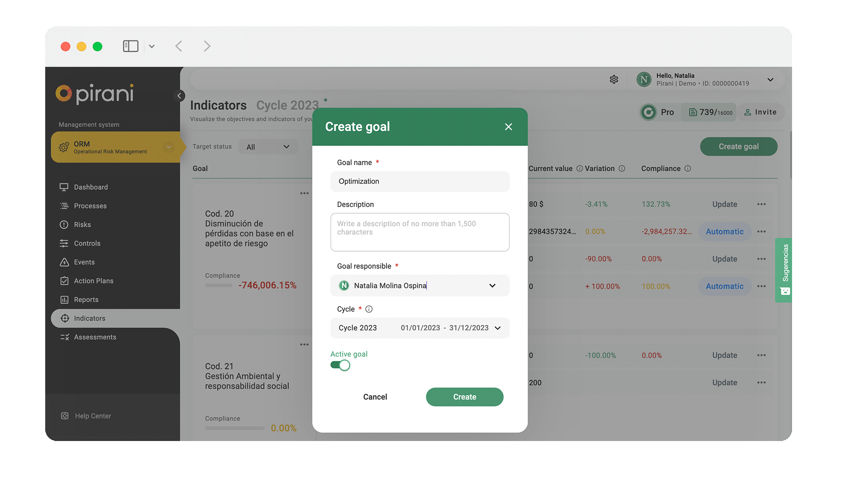The width and height of the screenshot is (868, 488).
Task: Select Action Plans in the sidebar
Action: (93, 281)
